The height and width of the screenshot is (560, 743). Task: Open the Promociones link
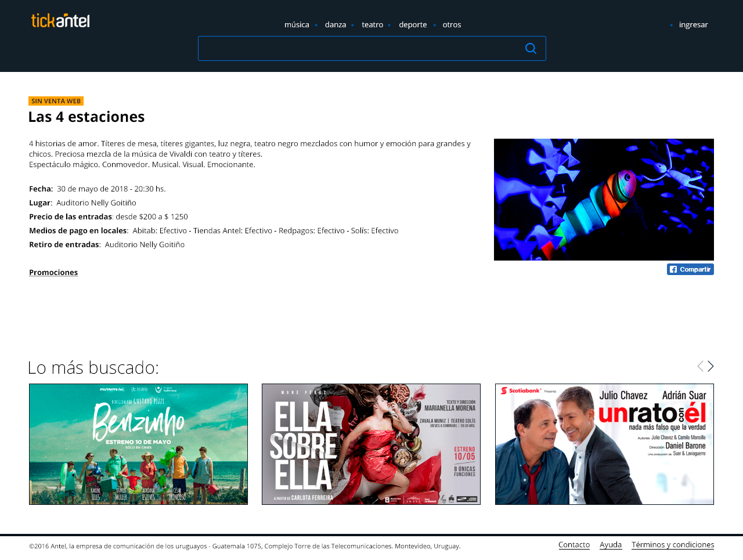pyautogui.click(x=53, y=273)
